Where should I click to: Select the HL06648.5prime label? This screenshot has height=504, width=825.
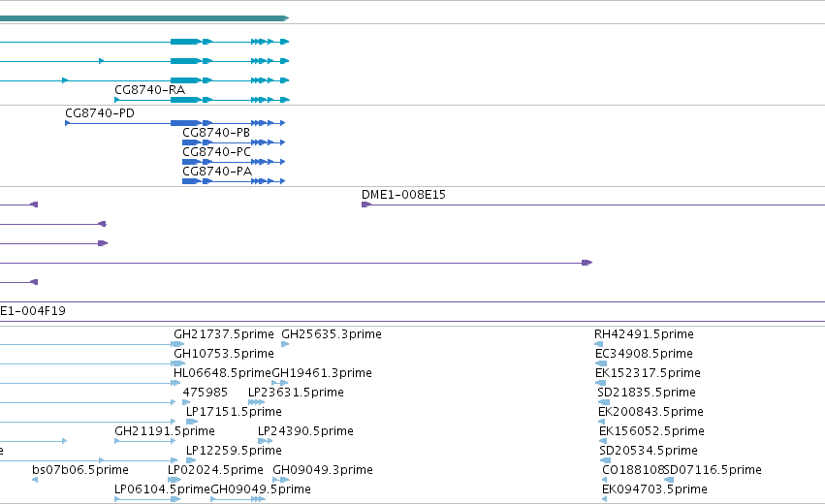point(222,373)
